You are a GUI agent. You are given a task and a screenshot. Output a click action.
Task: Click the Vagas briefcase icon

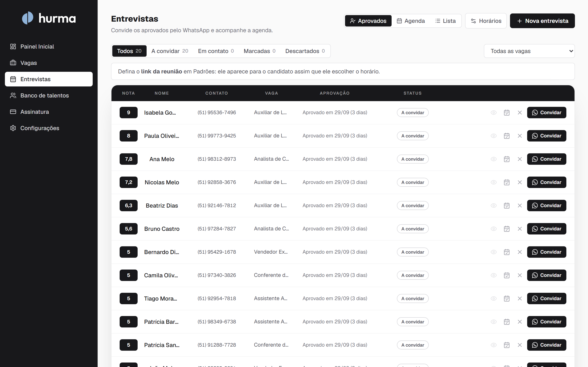13,63
